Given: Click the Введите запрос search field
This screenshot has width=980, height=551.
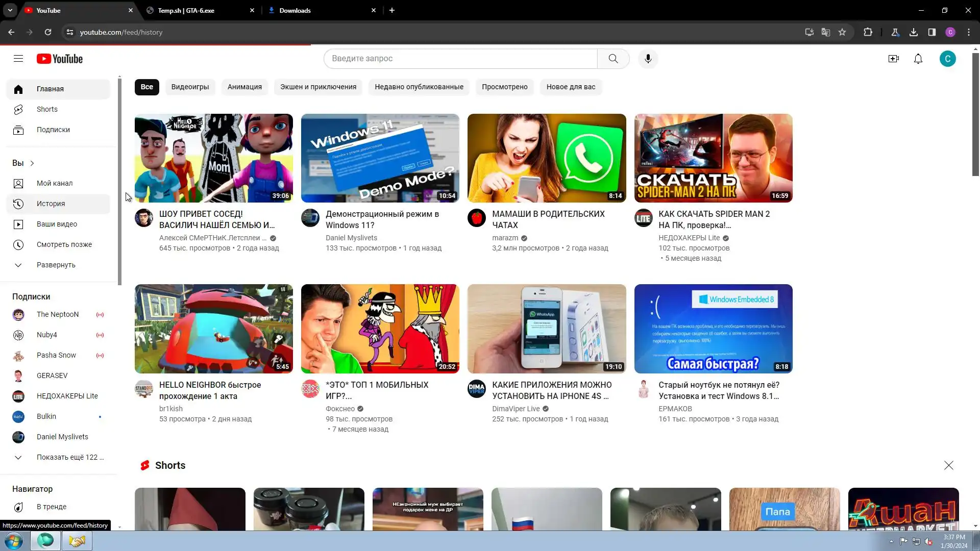Looking at the screenshot, I should tap(459, 59).
